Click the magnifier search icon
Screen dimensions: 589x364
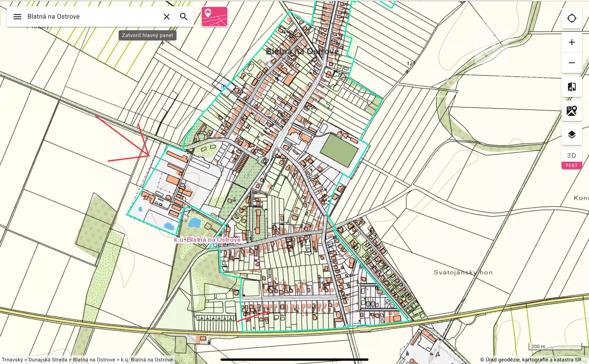tap(184, 17)
